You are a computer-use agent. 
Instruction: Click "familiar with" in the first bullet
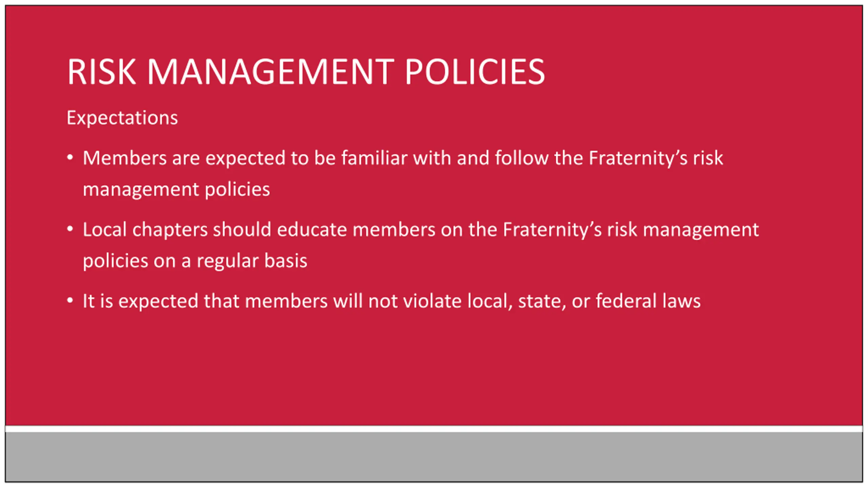tap(396, 158)
